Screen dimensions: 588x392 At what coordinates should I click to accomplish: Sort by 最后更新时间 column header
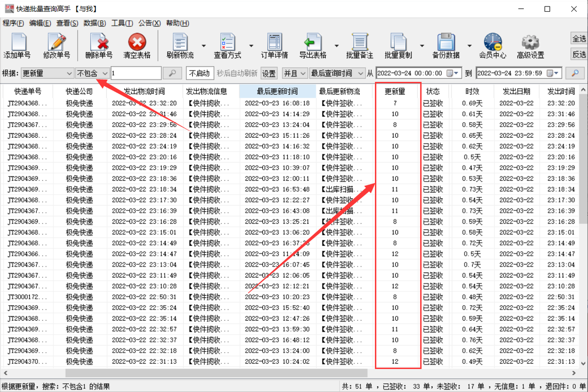(277, 91)
